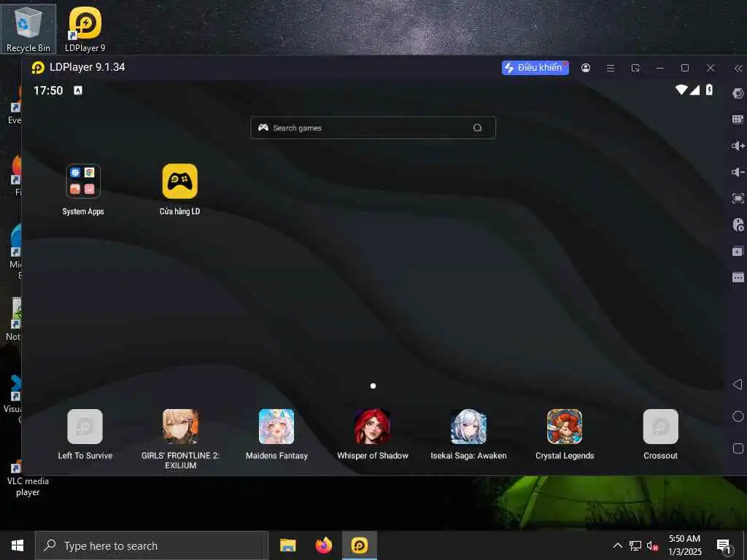Click the LDPlayer title bar icon beside hamburger menu
The height and width of the screenshot is (560, 747).
click(635, 68)
